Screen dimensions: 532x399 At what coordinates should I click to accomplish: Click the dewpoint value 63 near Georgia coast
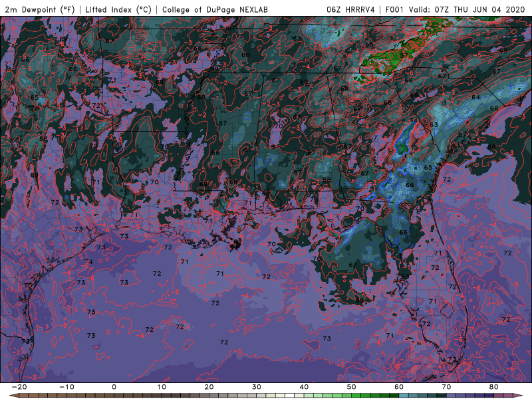[x=434, y=124]
